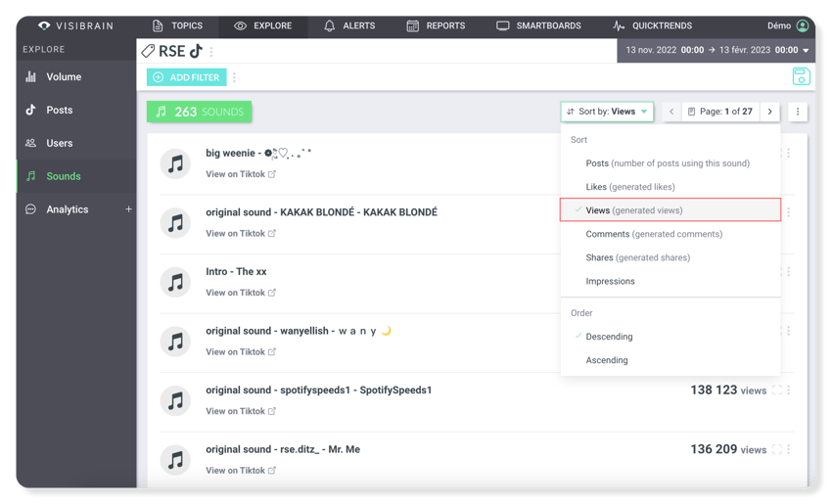
Task: Open the kebab menu on wanyellish row
Action: coord(789,331)
